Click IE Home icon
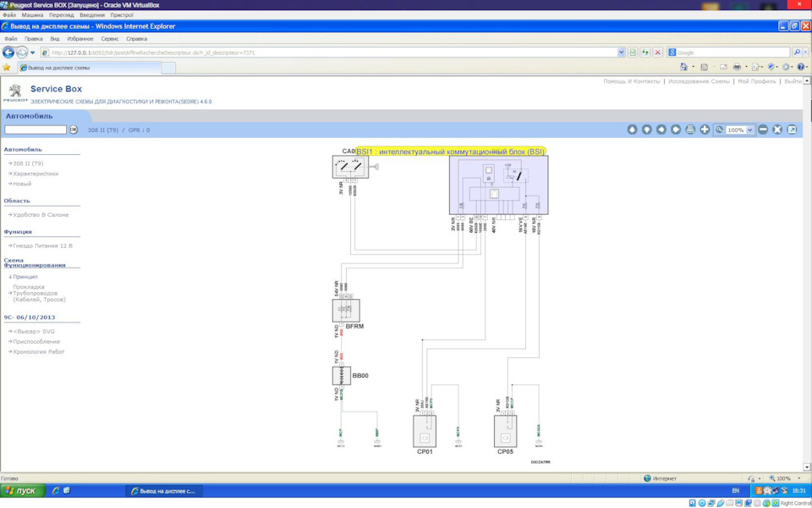 pyautogui.click(x=684, y=67)
